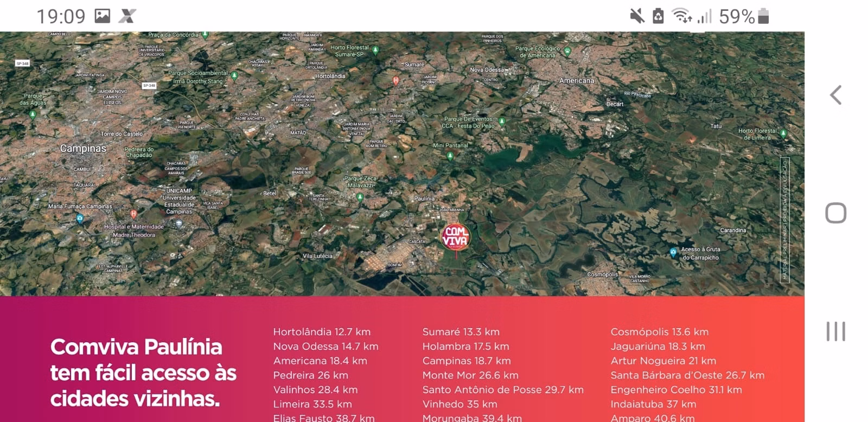Tap 'Americana 18.4 km' entry

click(x=320, y=361)
